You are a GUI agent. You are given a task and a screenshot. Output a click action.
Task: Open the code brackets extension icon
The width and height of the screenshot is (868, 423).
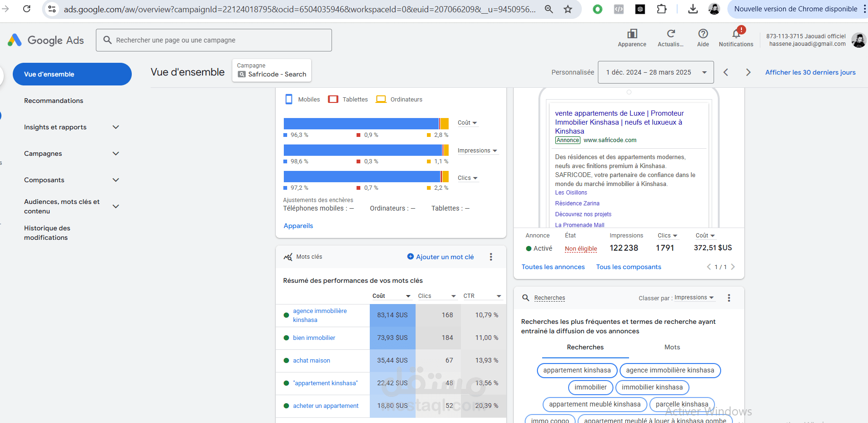(x=619, y=9)
